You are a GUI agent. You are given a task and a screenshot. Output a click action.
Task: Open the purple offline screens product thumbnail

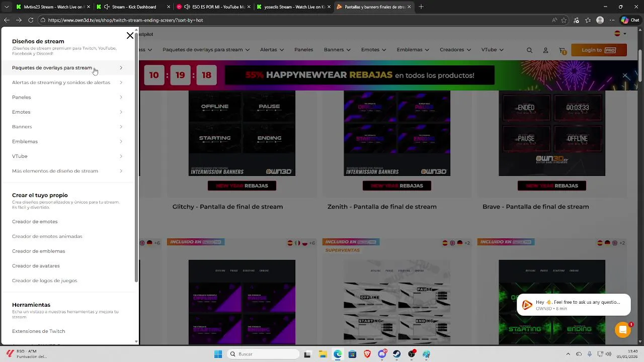[x=242, y=302]
